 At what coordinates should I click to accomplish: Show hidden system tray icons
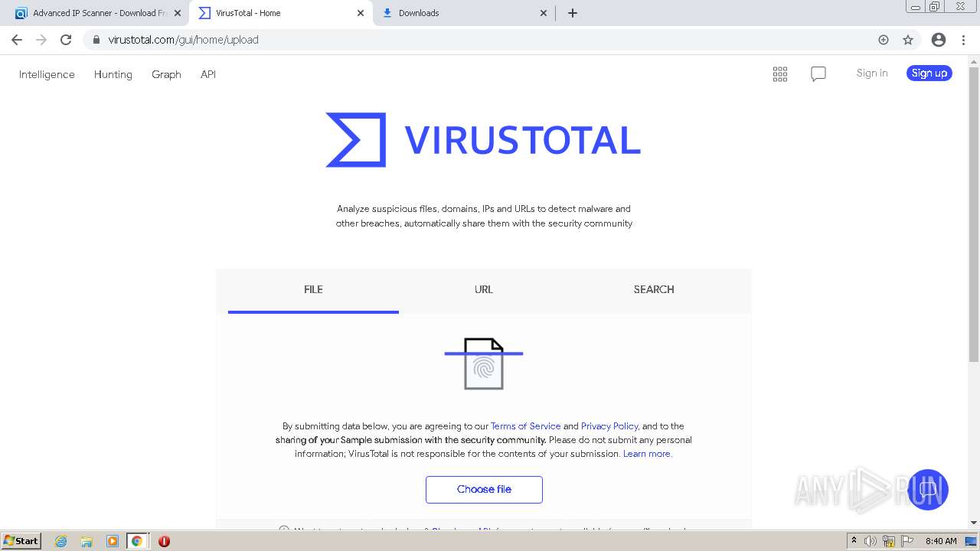[x=854, y=541]
